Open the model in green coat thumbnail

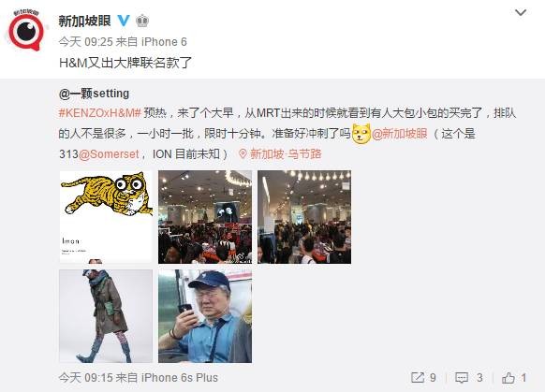tap(106, 316)
